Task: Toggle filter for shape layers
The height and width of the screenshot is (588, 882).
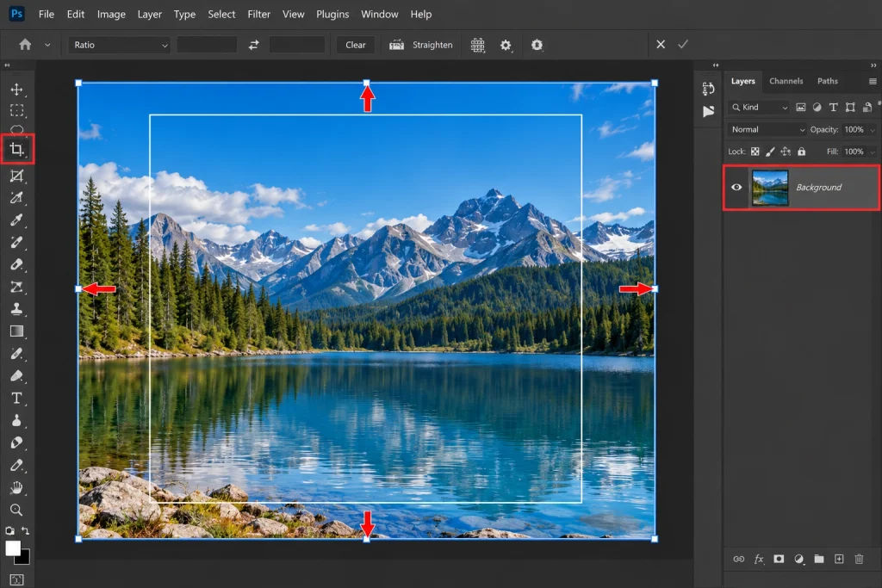Action: coord(850,108)
